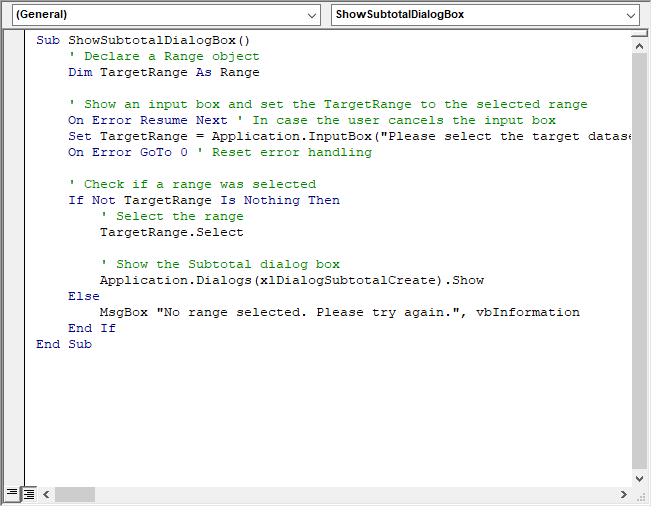
Task: Click the vertical scrollbar track
Action: [x=640, y=262]
